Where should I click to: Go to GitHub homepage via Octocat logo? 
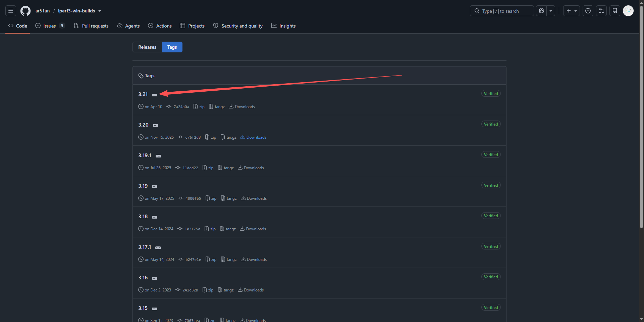click(x=25, y=11)
